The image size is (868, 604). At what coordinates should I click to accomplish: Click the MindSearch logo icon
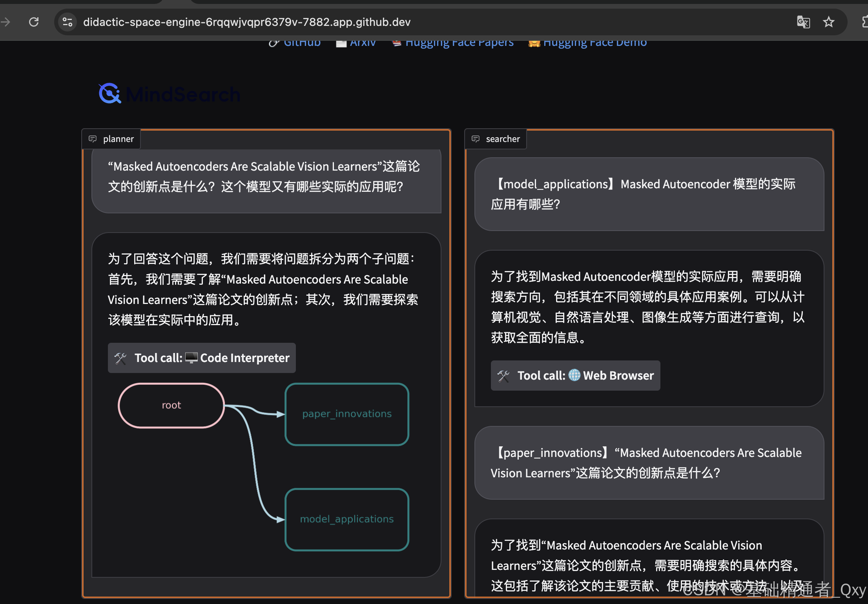coord(109,94)
